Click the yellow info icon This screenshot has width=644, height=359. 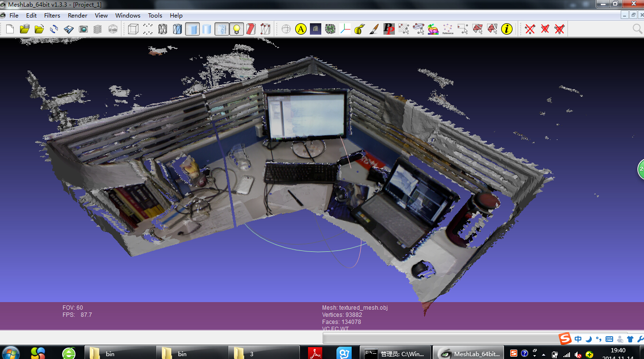[507, 29]
